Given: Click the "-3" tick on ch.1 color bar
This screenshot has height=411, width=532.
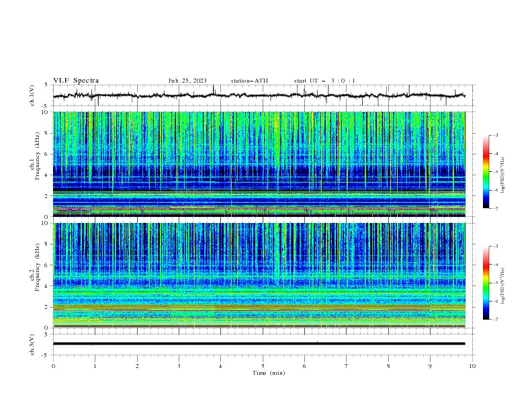Looking at the screenshot, I should [495, 135].
